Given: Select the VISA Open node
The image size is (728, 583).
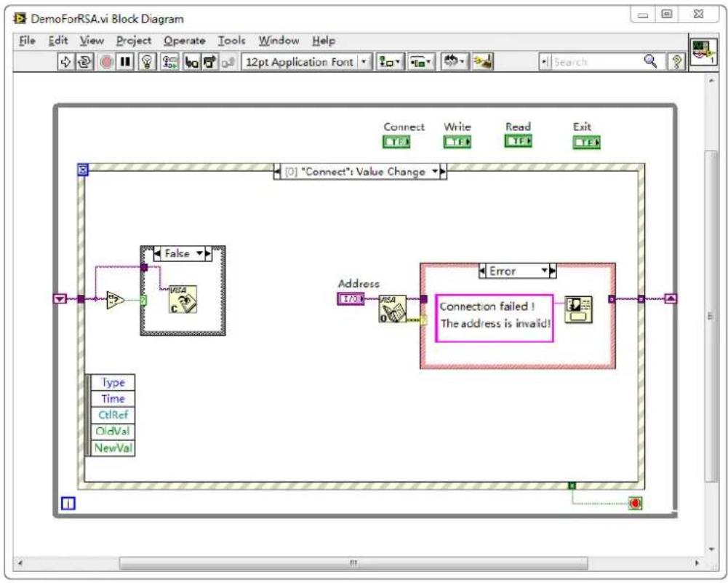Looking at the screenshot, I should pos(392,309).
